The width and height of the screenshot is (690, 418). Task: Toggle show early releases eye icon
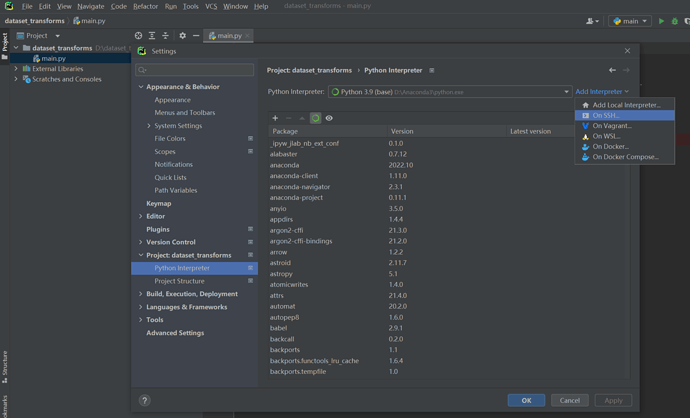coord(329,118)
